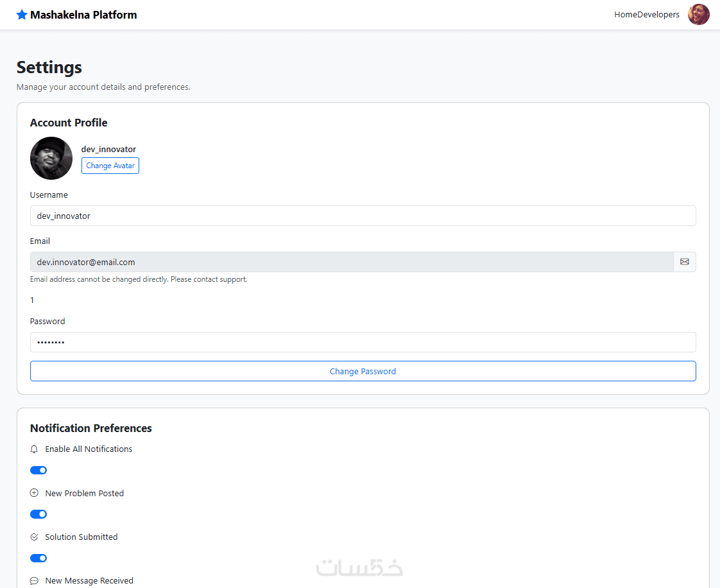Open the user avatar in the navbar

tap(698, 15)
